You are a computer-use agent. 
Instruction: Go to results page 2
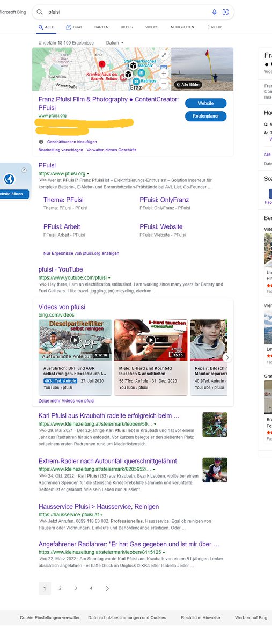coord(60,588)
